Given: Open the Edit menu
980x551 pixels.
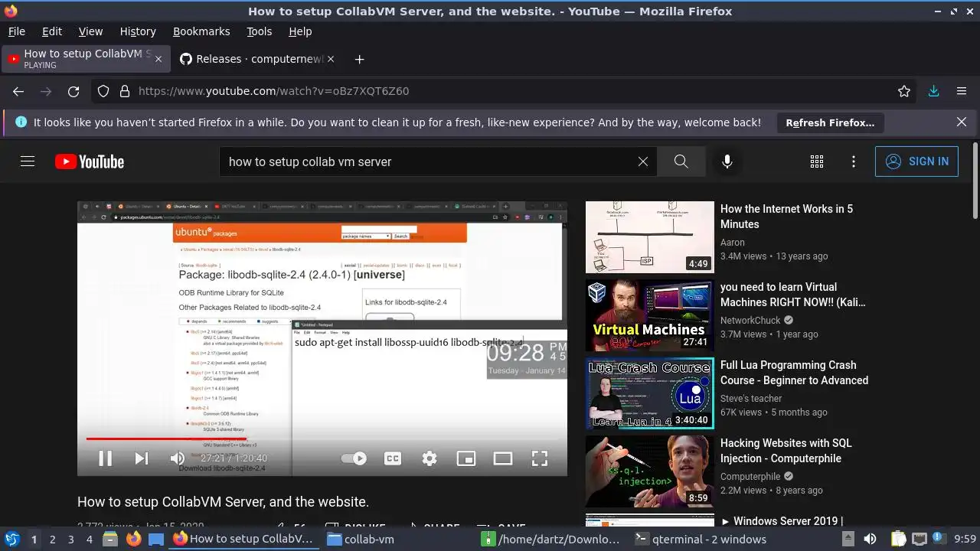Looking at the screenshot, I should click(x=52, y=31).
